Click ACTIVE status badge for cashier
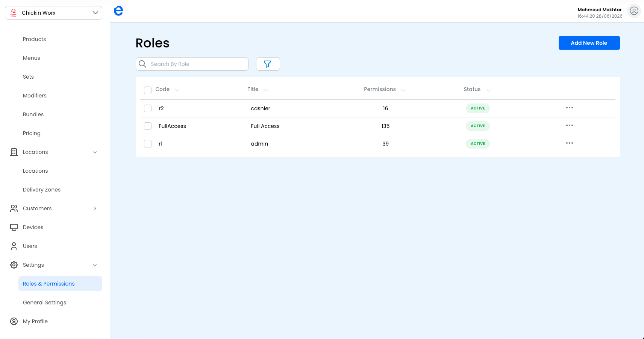Screen dimensions: 644x339 tap(478, 108)
